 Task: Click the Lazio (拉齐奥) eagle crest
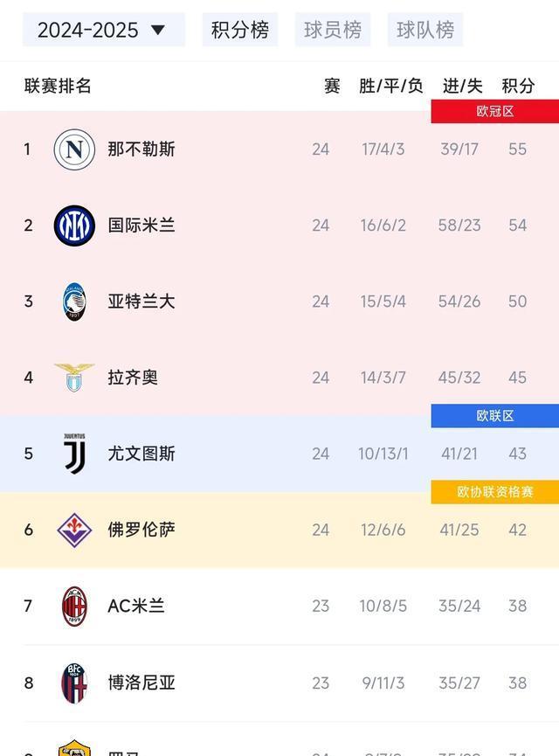pyautogui.click(x=73, y=378)
